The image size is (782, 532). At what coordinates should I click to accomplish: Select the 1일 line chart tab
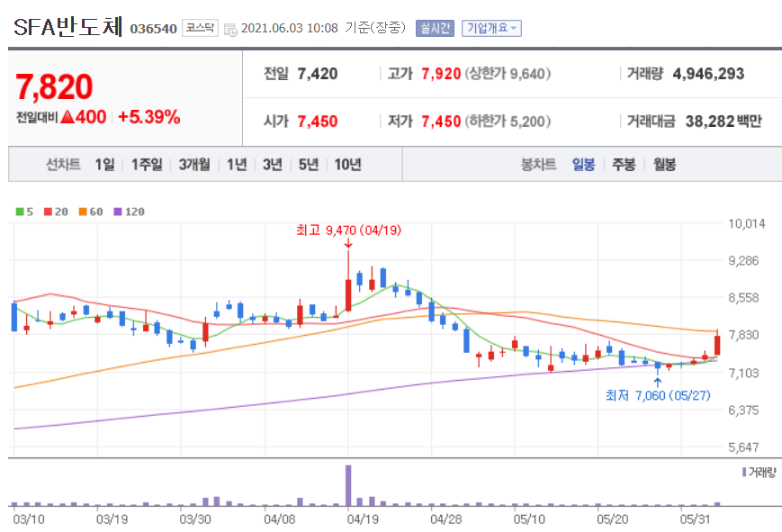[x=104, y=164]
